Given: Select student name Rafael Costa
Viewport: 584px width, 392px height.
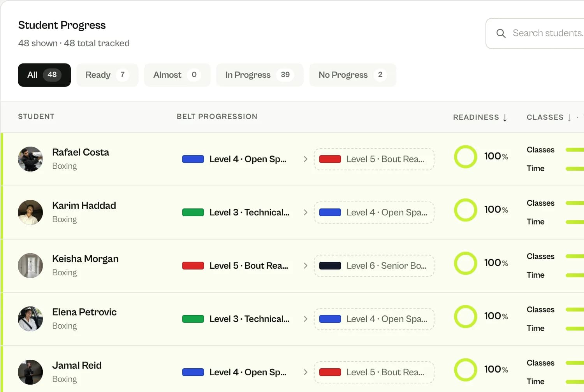Looking at the screenshot, I should pyautogui.click(x=81, y=152).
